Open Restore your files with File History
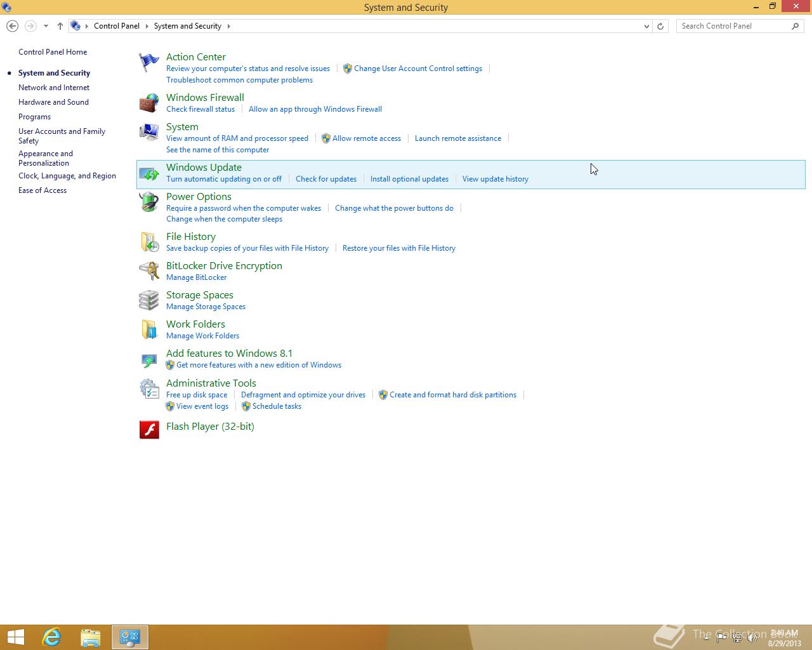 pos(399,248)
